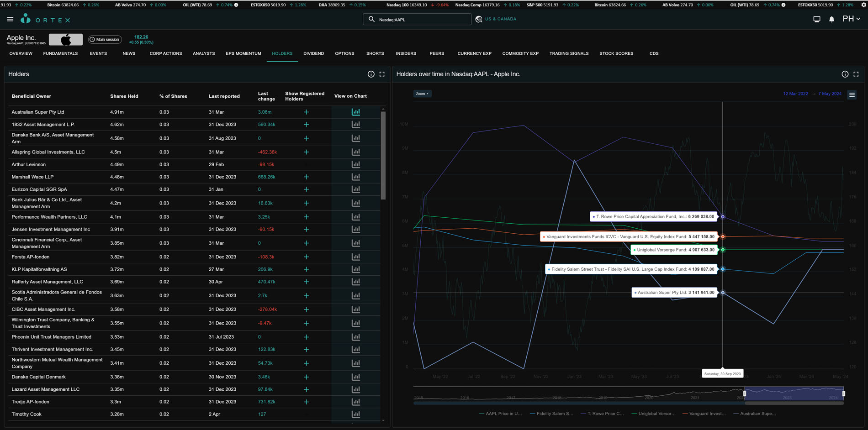868x430 pixels.
Task: Open the Dividend tab
Action: click(313, 53)
